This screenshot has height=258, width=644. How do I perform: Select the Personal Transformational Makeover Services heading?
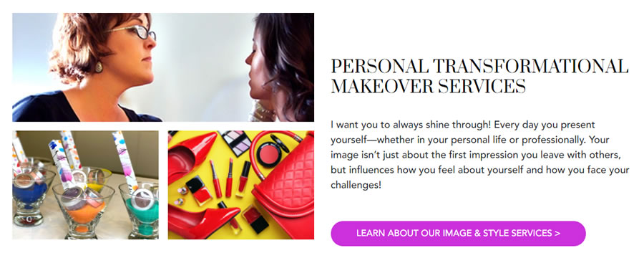click(x=479, y=77)
